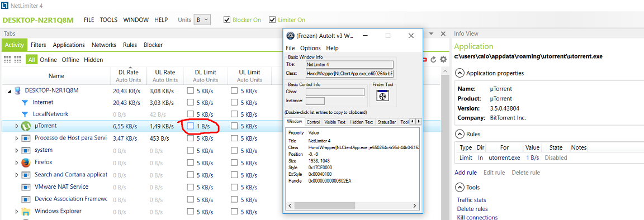This screenshot has width=644, height=220.
Task: Collapse the Rules section in Info View
Action: tap(459, 134)
